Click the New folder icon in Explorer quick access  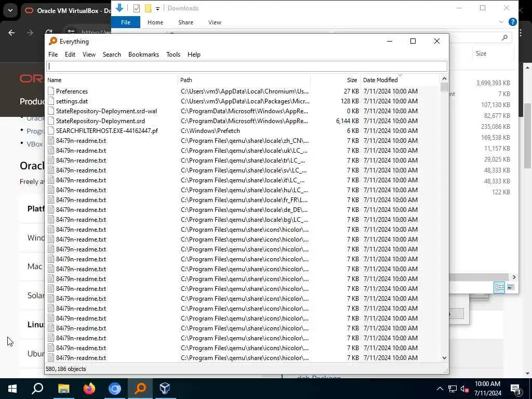pos(148,8)
